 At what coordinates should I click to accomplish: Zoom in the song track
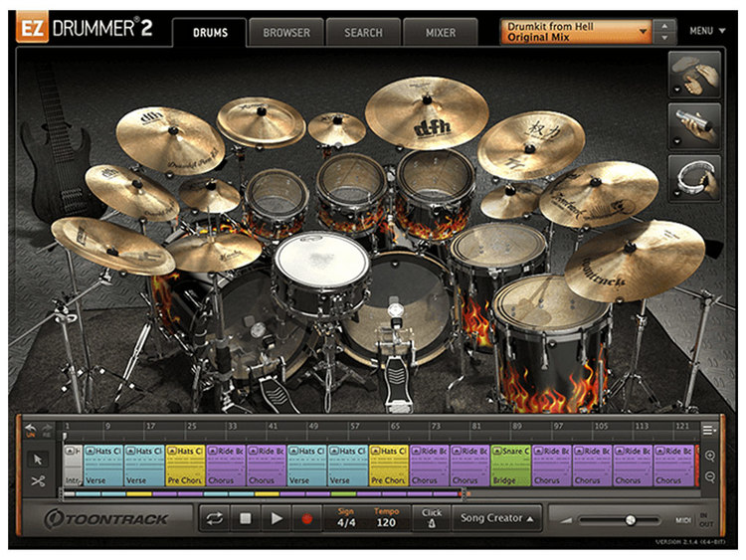[710, 456]
